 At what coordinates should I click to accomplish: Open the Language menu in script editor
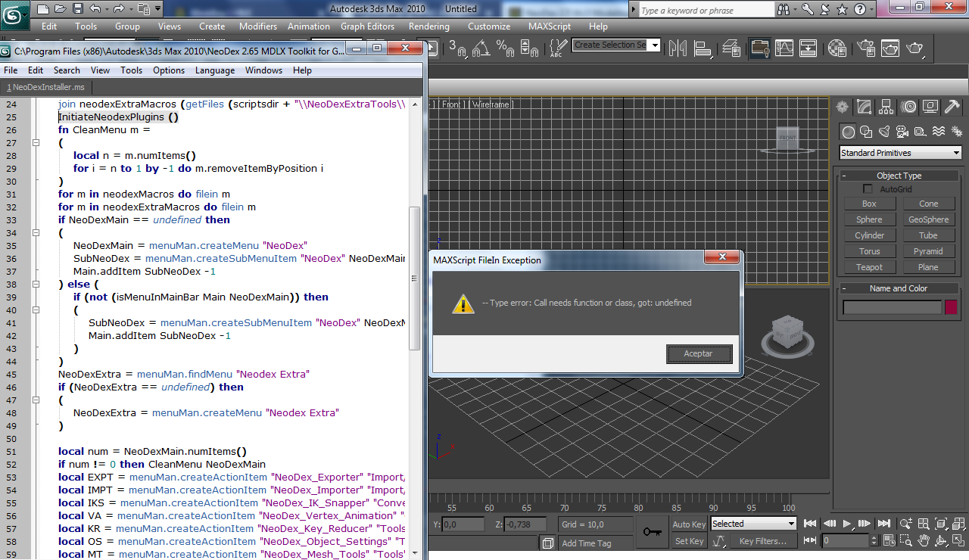(215, 70)
